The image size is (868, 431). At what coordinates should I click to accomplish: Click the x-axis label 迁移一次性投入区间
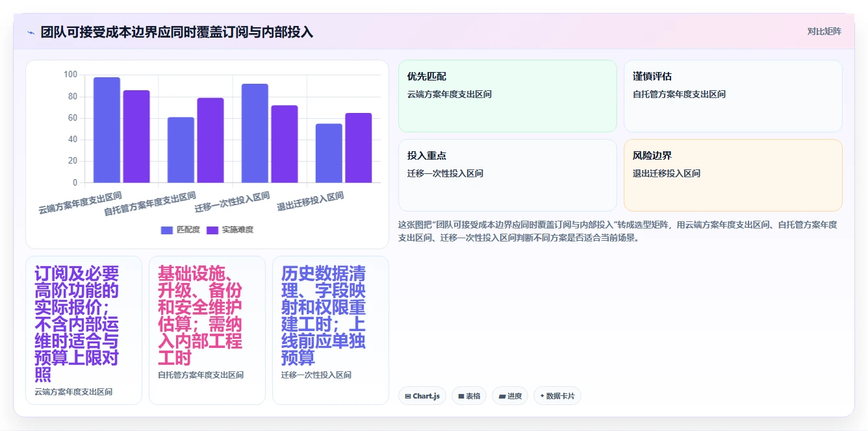coord(233,202)
